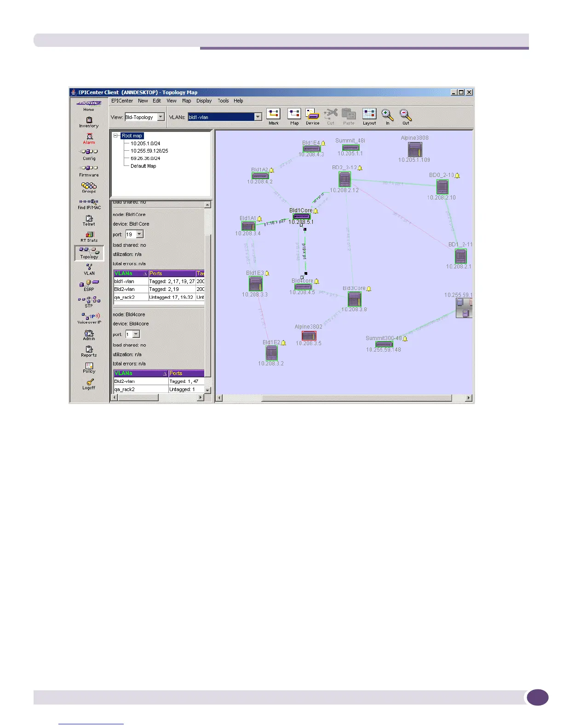Open the Config manager icon
The image size is (563, 728).
coord(89,155)
